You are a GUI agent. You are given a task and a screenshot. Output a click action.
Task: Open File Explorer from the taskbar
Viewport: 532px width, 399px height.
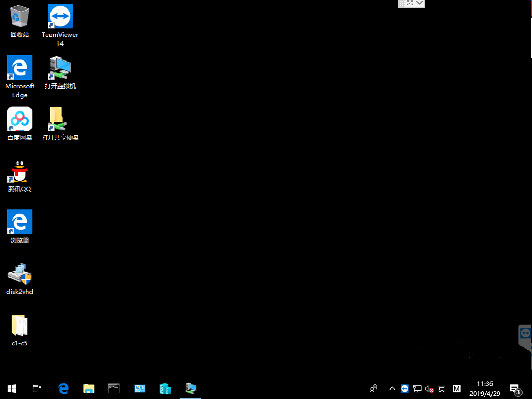coord(88,388)
